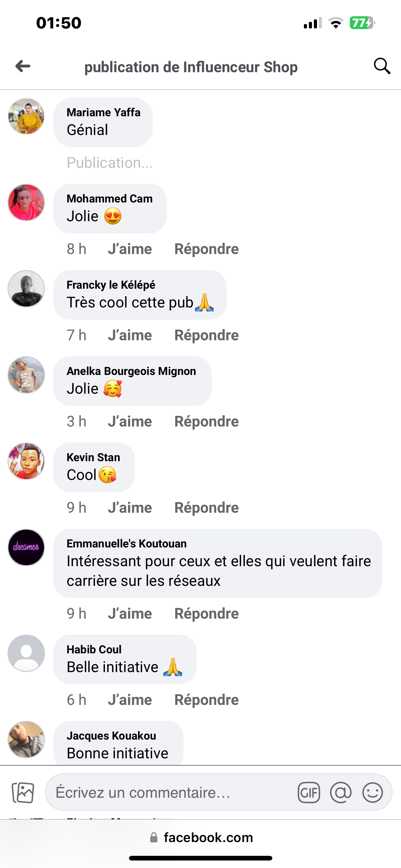Tap the @ mention icon

pyautogui.click(x=341, y=792)
